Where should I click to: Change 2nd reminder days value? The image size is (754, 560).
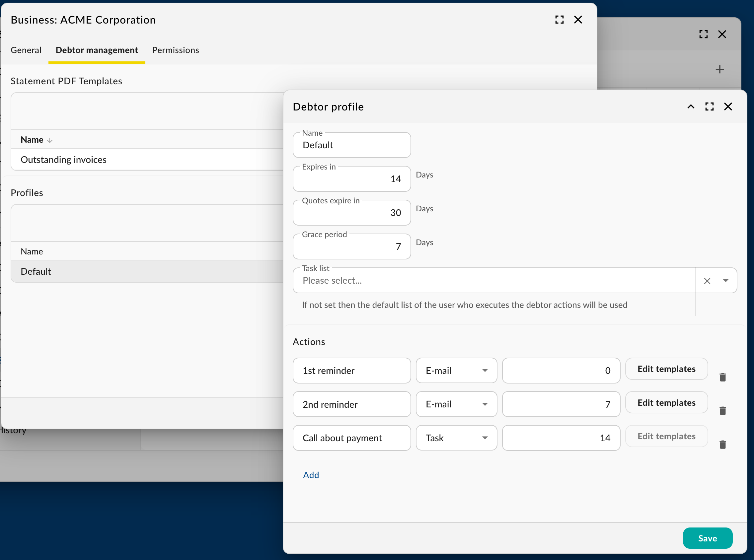pos(561,404)
